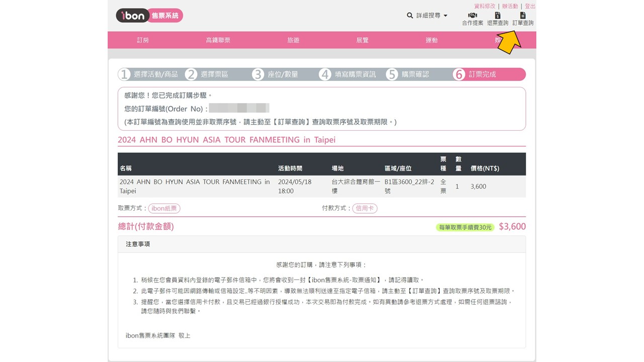Select step 1 選擇活動/商品

pos(149,74)
